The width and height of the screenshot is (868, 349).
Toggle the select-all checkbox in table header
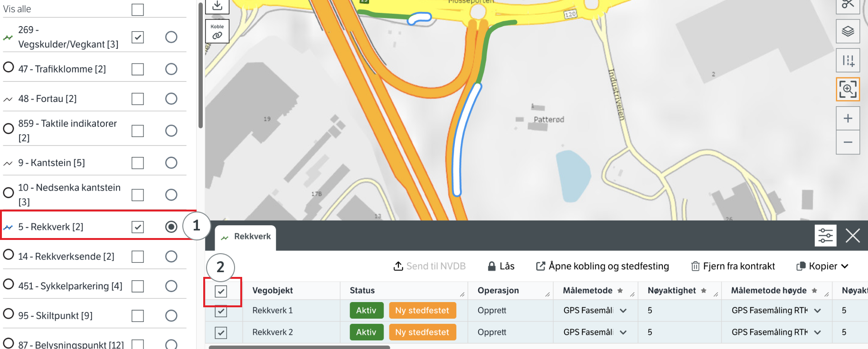pyautogui.click(x=221, y=291)
